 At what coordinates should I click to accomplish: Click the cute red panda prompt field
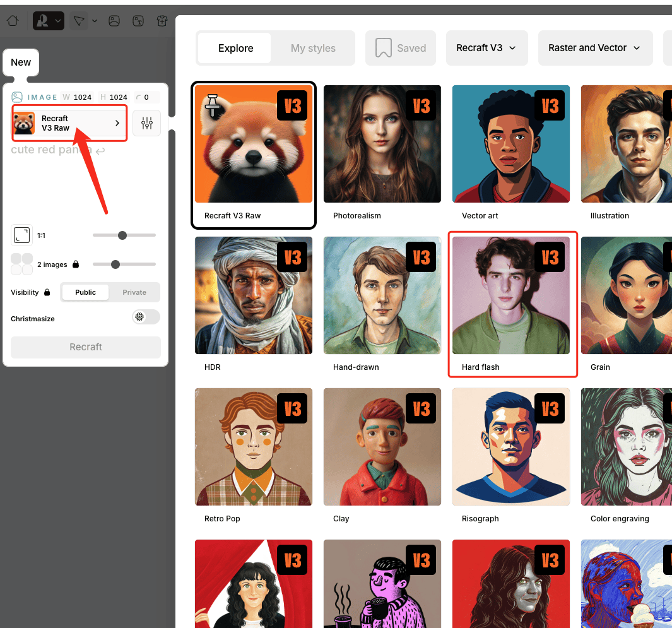pyautogui.click(x=52, y=150)
